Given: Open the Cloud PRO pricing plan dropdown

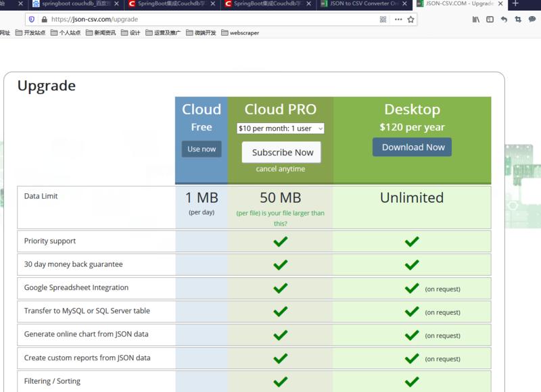Looking at the screenshot, I should 281,127.
